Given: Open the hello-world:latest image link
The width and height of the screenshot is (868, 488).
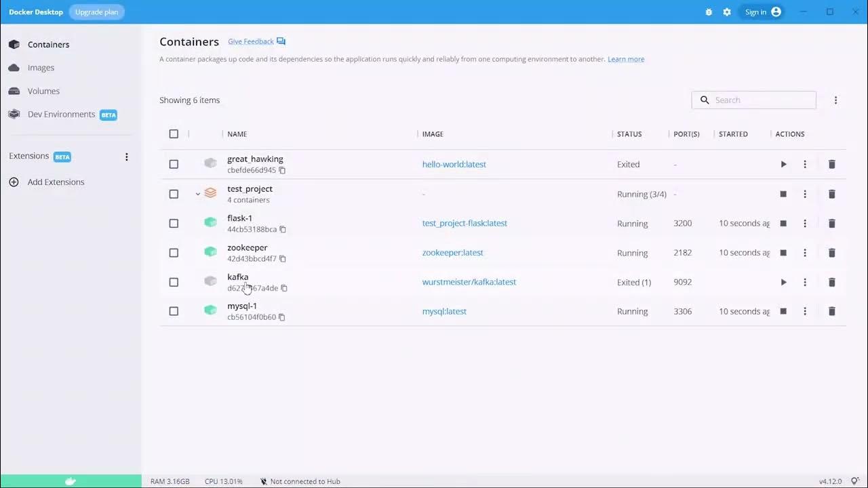Looking at the screenshot, I should click(454, 164).
